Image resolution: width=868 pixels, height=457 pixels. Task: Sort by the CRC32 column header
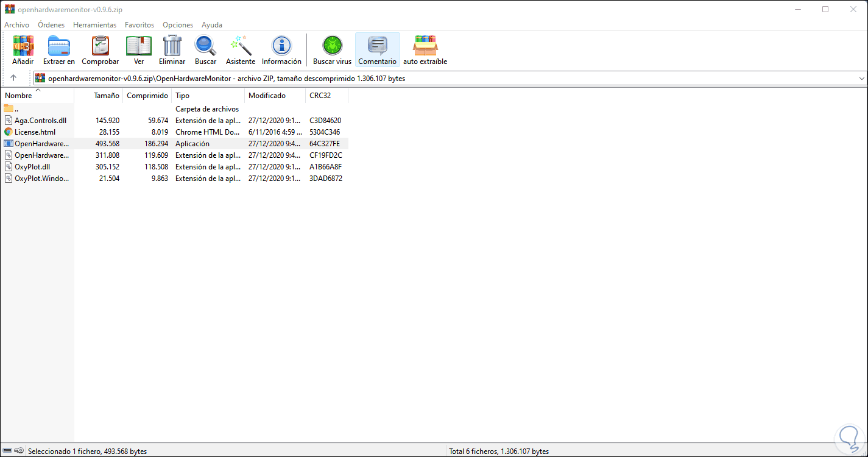tap(327, 96)
